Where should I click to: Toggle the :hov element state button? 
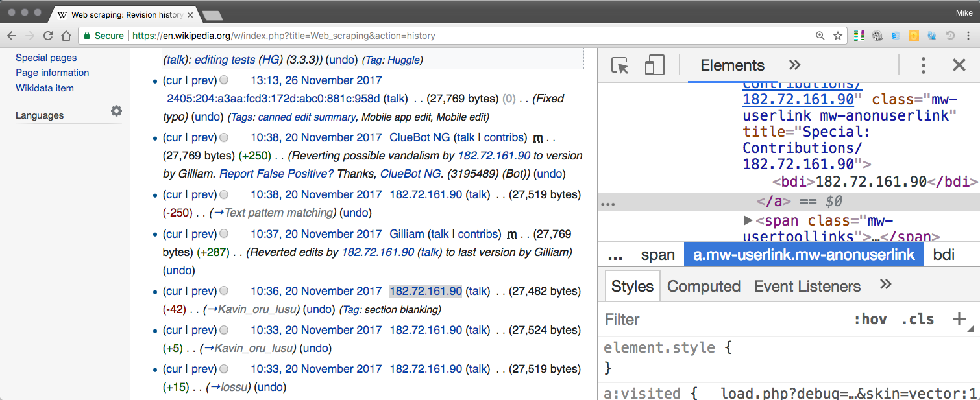[870, 319]
